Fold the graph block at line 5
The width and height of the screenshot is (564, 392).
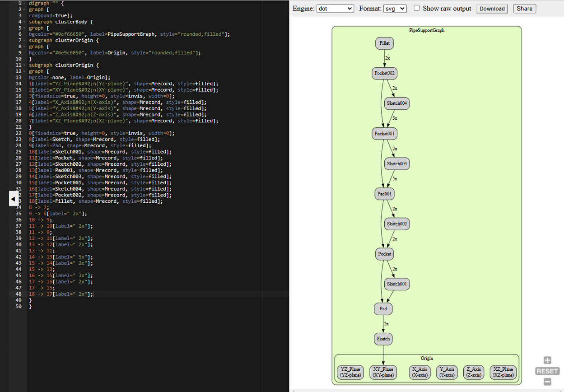[24, 28]
